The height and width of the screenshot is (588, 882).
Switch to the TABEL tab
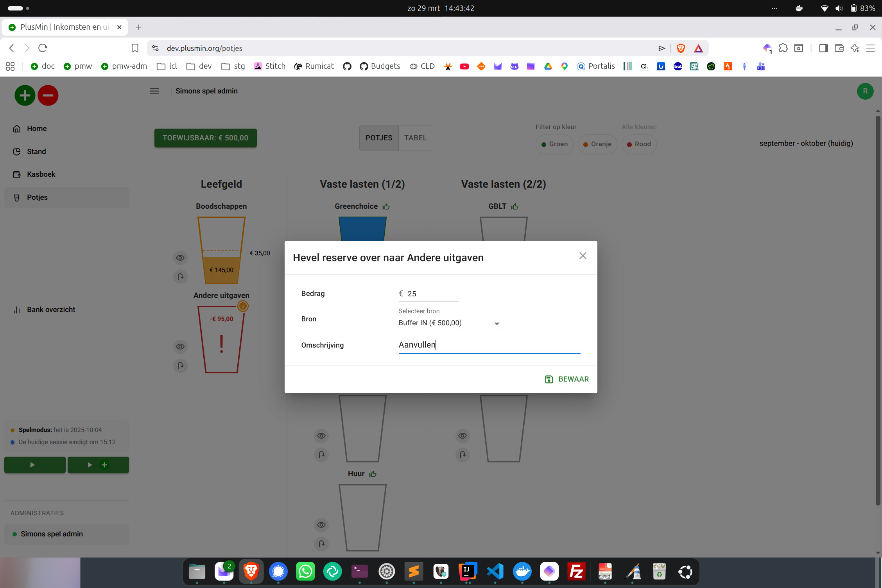(415, 138)
